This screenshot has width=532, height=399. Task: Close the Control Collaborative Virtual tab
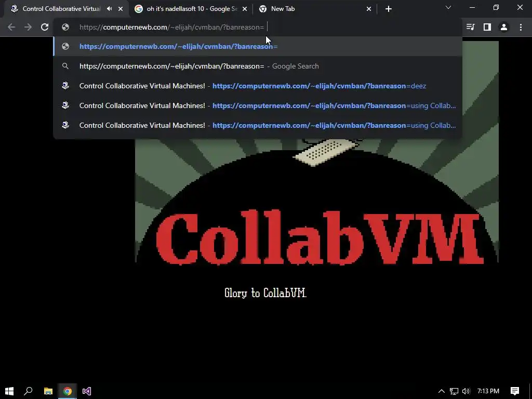point(121,9)
